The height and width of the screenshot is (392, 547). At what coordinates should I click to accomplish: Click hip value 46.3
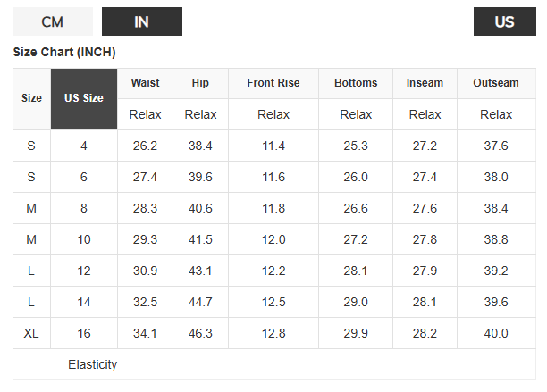(200, 333)
